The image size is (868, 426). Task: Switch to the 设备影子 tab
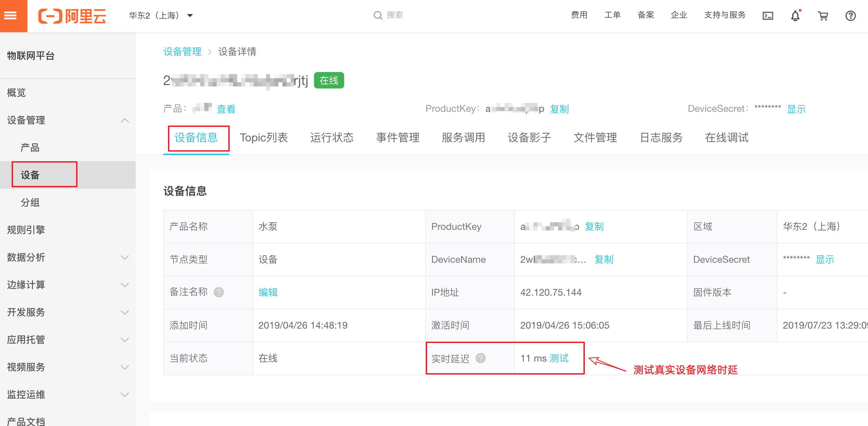coord(529,138)
